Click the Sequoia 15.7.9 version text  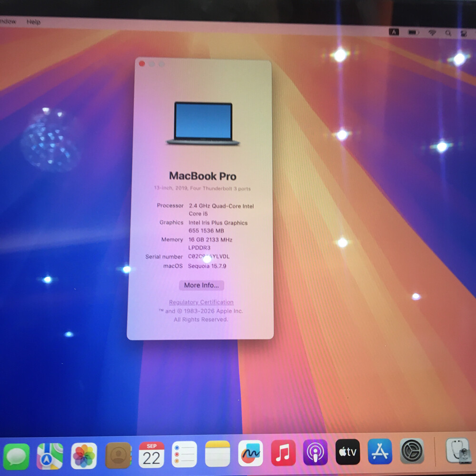pos(207,266)
